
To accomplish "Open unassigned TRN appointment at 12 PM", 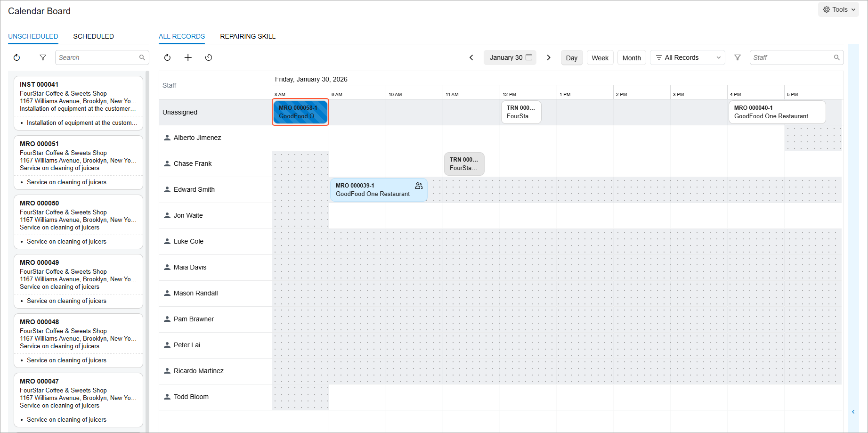I will [x=521, y=112].
